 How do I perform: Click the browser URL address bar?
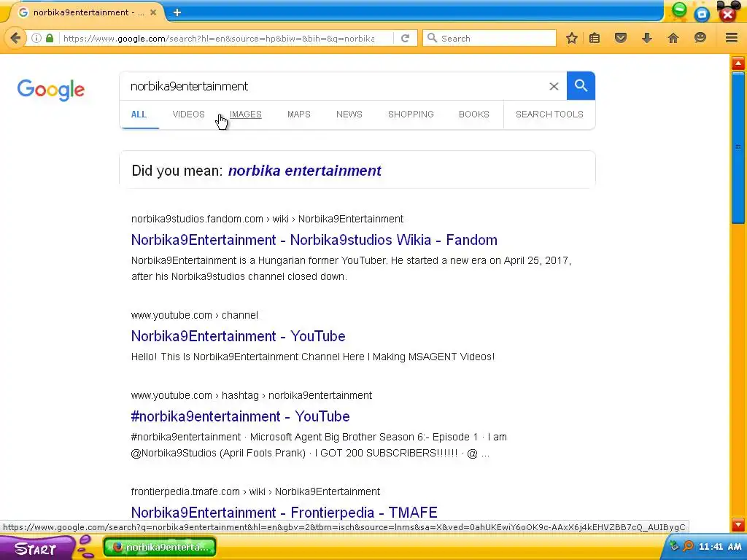219,39
